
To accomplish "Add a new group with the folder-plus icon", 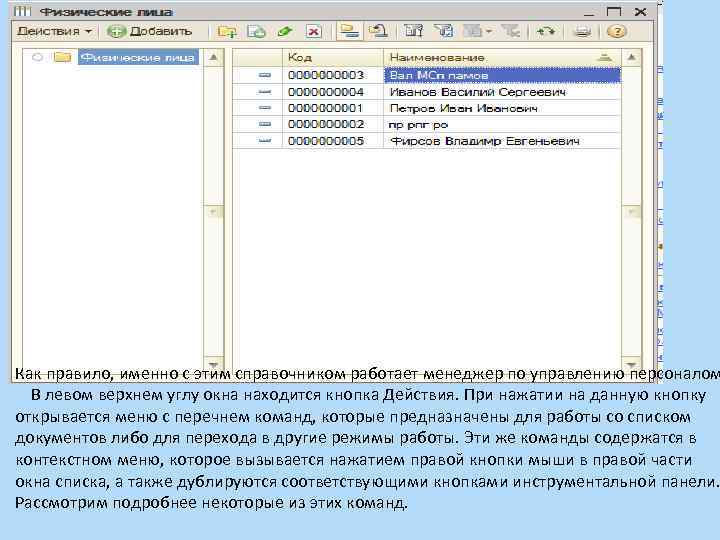I will [227, 32].
